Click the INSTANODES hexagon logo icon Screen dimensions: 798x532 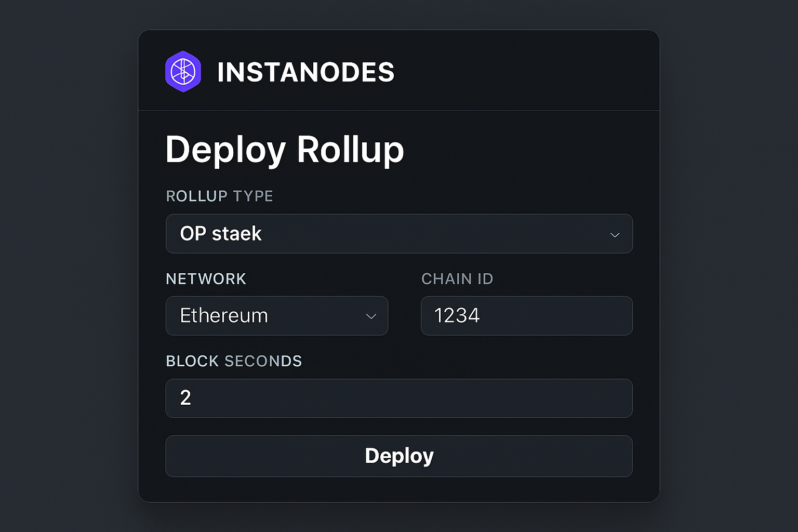click(x=183, y=71)
